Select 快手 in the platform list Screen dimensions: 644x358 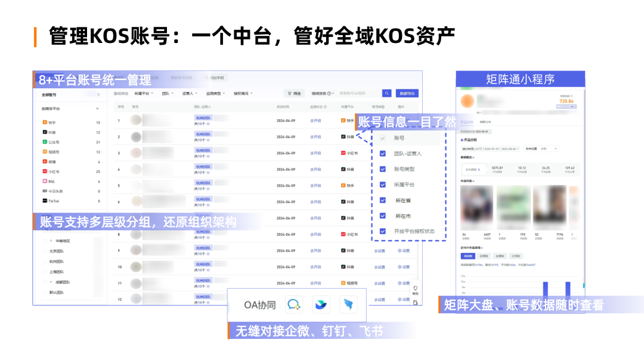tap(52, 122)
